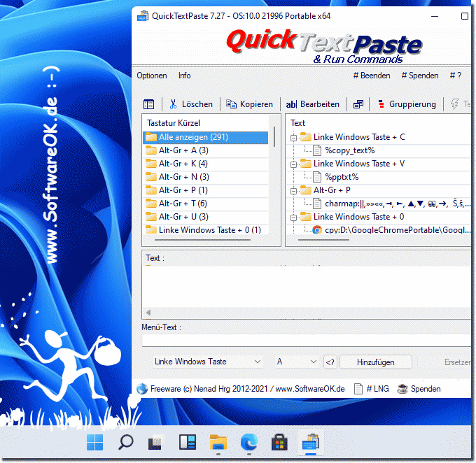Collapse Linke Windows Taste + C node
The height and width of the screenshot is (463, 476).
[x=293, y=138]
